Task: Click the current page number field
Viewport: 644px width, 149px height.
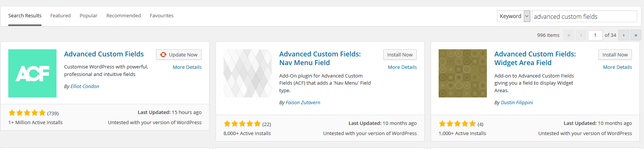Action: pos(595,35)
